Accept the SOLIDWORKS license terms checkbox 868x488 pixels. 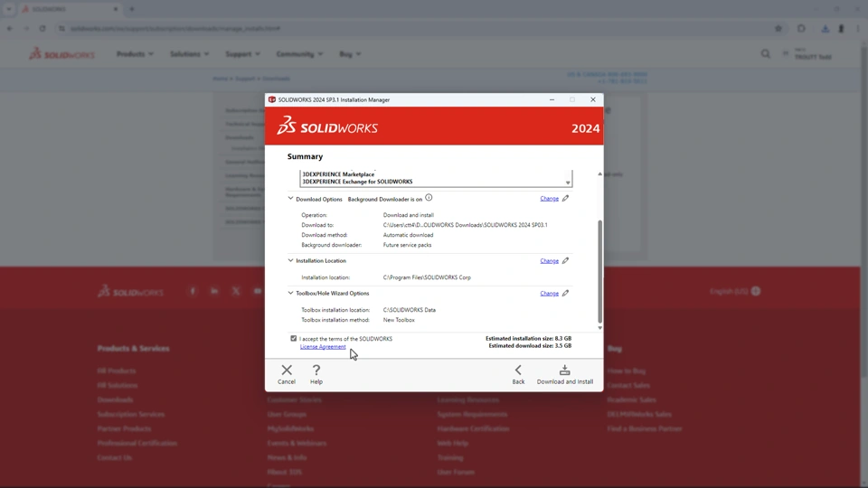[293, 338]
